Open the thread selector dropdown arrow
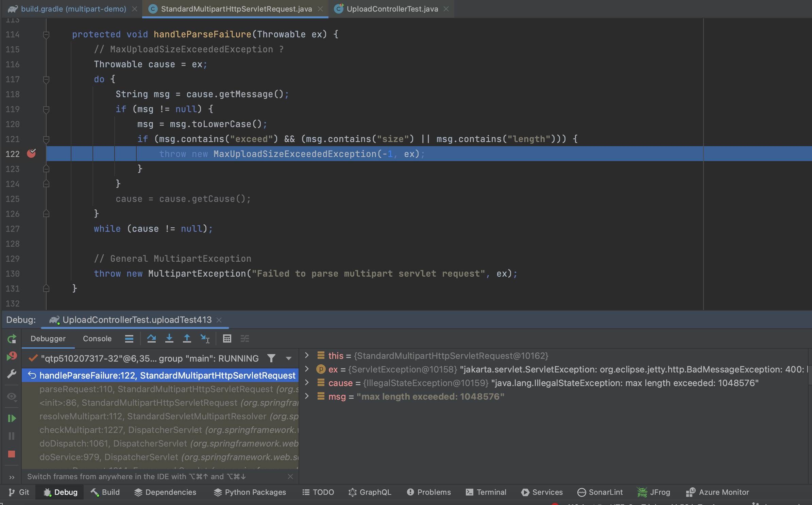 [289, 359]
